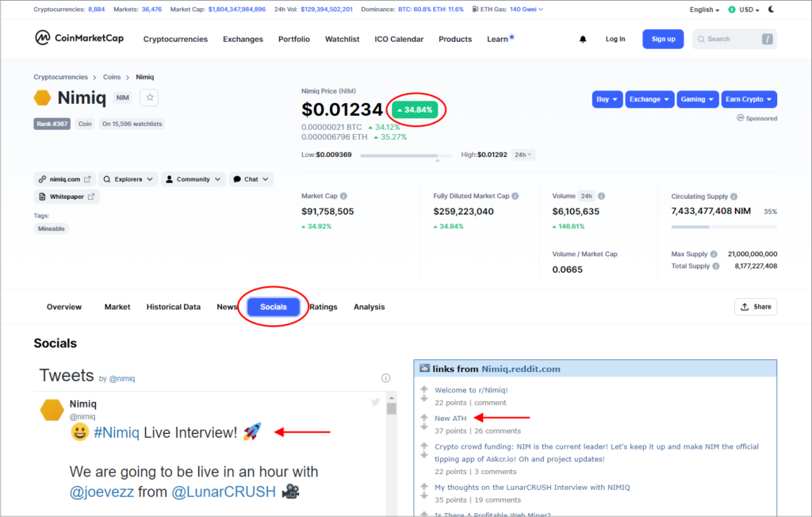812x517 pixels.
Task: Upvote the LunarCRUSH Interview reddit post
Action: click(424, 486)
